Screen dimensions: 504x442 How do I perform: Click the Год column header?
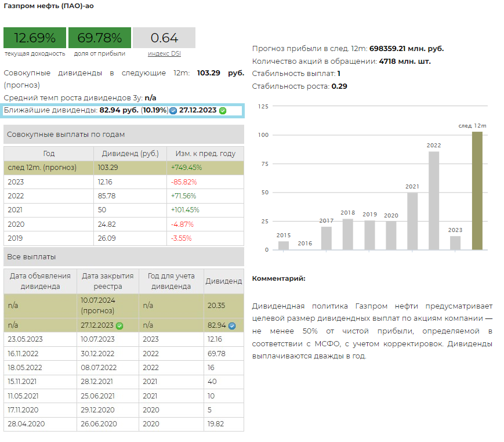pos(49,154)
